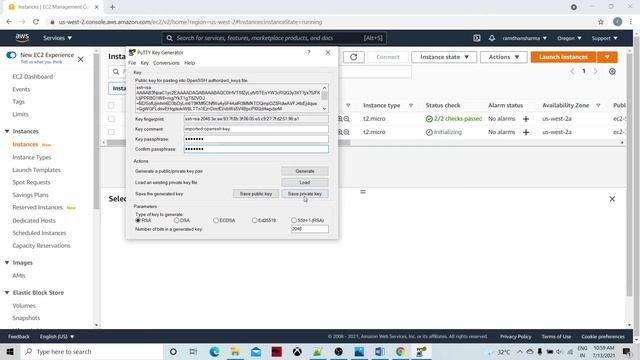Click the Confirm passphrase field
Screen dimensions: 640x360
tap(256, 149)
